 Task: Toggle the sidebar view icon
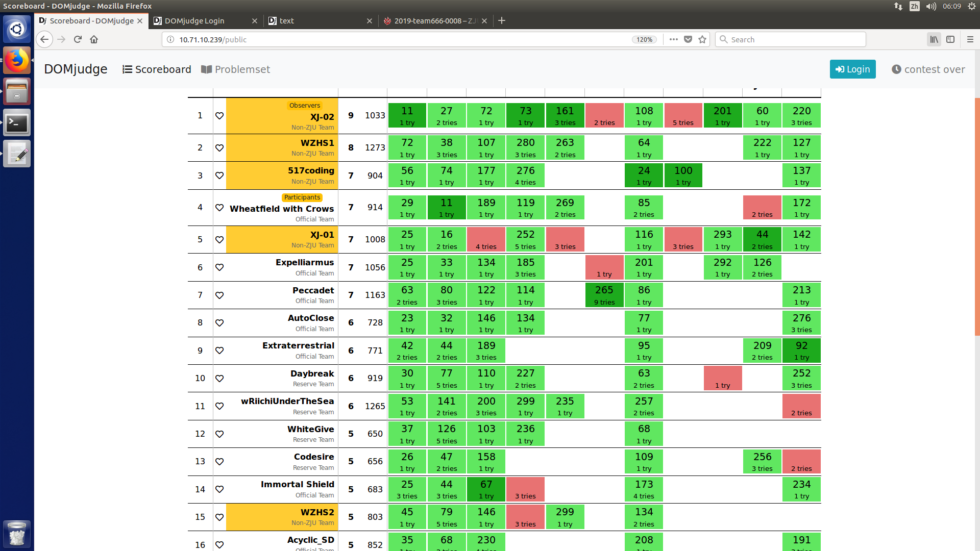(x=950, y=39)
